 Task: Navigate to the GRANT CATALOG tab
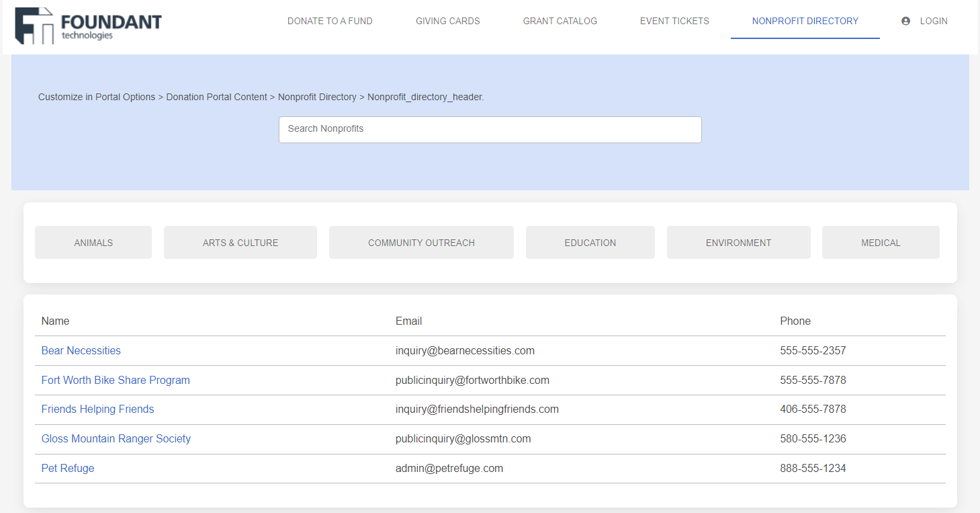560,21
